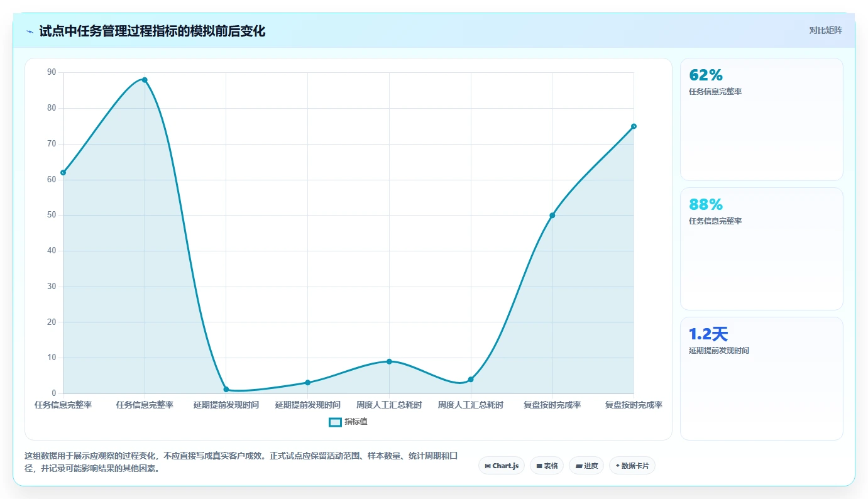Click the 指标值 legend text
Image resolution: width=868 pixels, height=499 pixels.
pyautogui.click(x=356, y=422)
